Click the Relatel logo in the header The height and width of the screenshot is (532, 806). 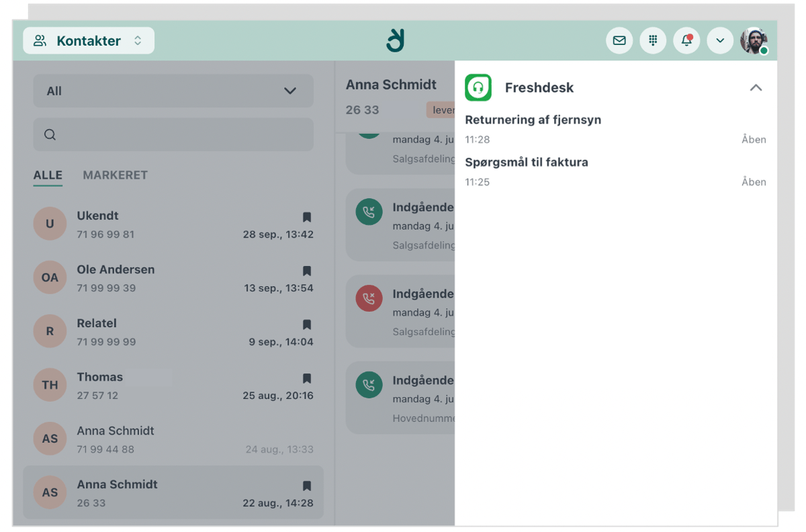pos(395,40)
